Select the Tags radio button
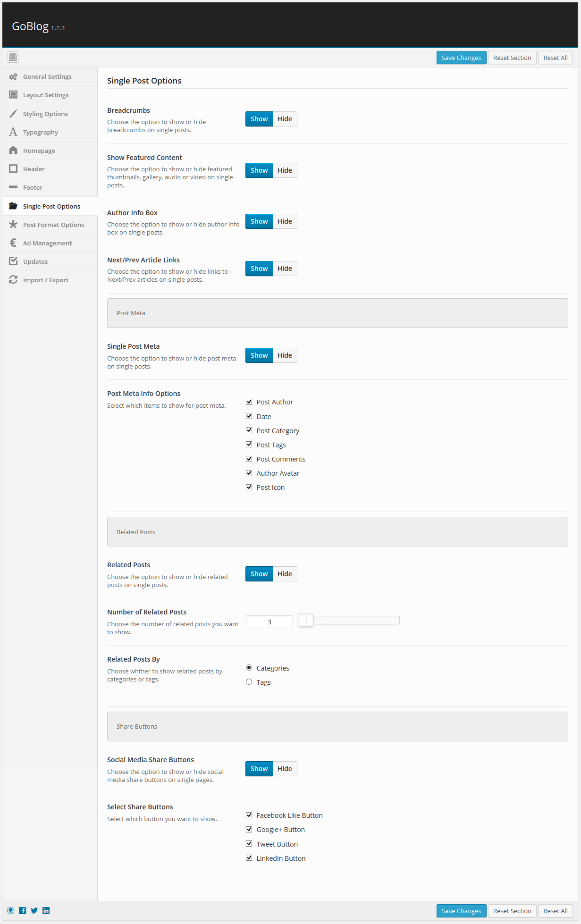The height and width of the screenshot is (924, 581). pos(249,682)
